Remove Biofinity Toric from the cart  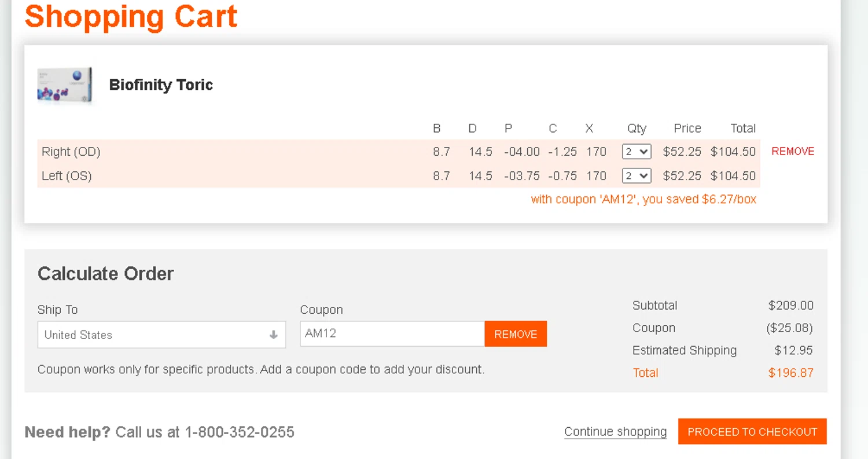(x=792, y=152)
